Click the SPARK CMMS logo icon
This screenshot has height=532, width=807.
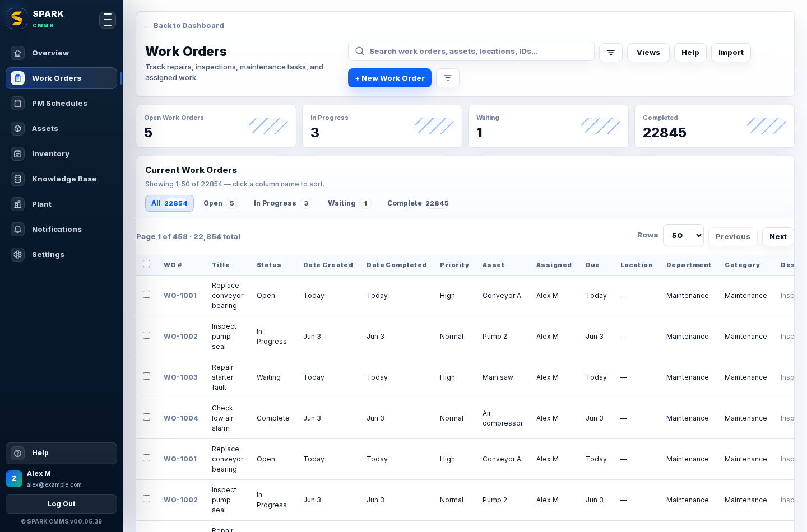point(17,18)
